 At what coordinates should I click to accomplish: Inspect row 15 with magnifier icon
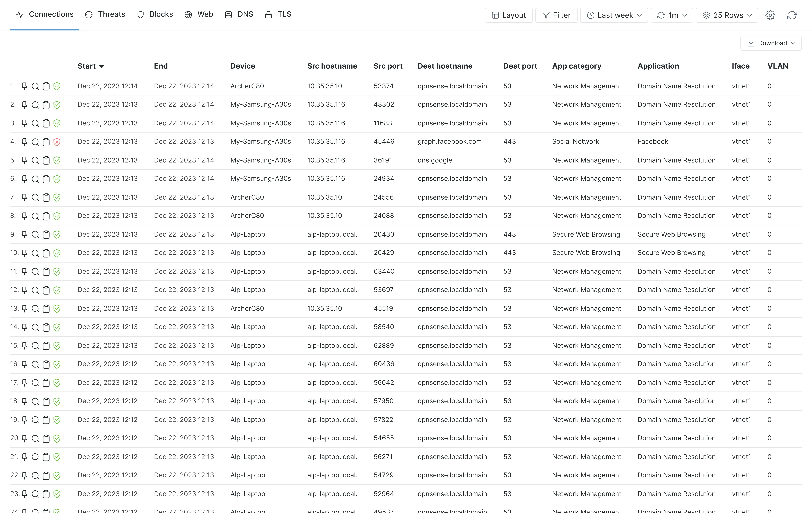pos(35,346)
